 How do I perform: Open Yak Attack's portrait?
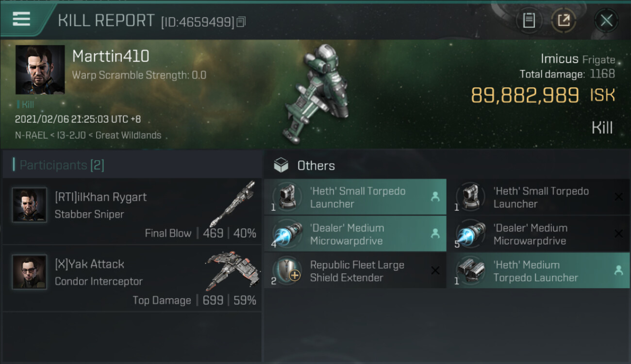29,272
